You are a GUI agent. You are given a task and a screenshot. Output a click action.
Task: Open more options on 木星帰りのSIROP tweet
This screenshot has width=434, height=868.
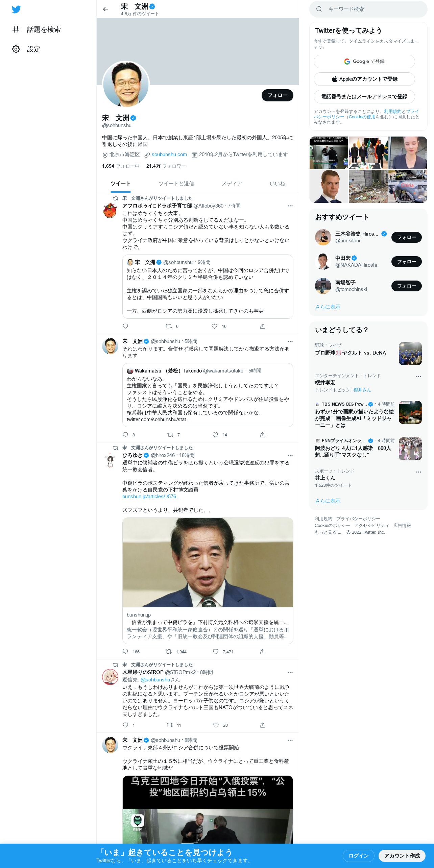[x=290, y=672]
